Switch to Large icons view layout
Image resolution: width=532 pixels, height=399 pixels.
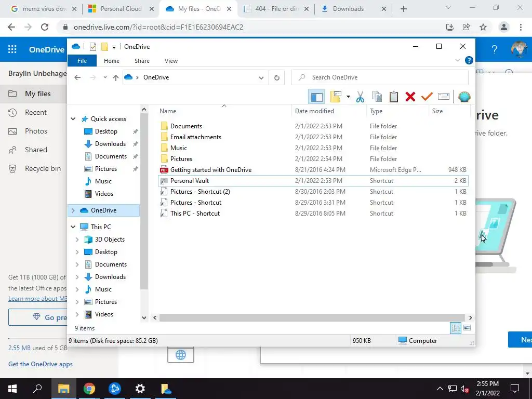click(x=467, y=328)
